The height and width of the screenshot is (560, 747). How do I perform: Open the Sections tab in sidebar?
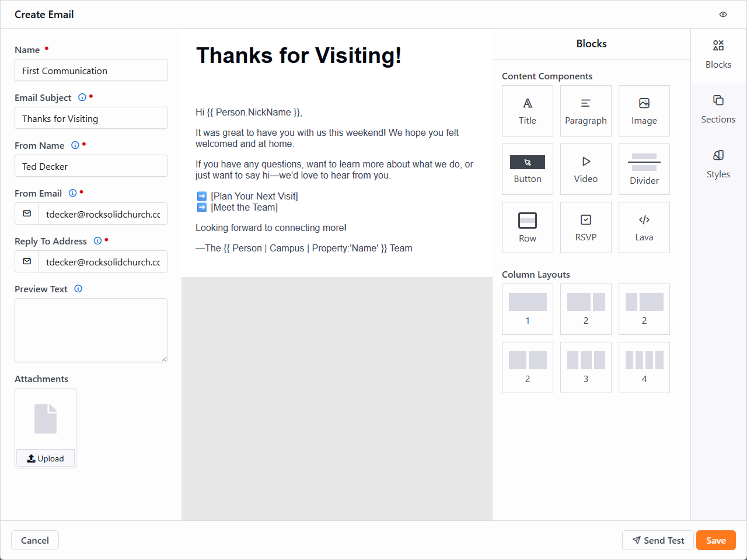click(x=718, y=109)
